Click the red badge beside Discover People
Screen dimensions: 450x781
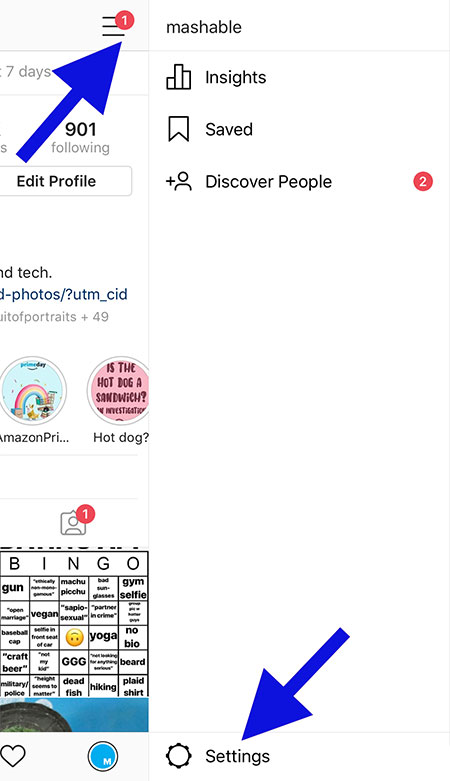point(423,181)
